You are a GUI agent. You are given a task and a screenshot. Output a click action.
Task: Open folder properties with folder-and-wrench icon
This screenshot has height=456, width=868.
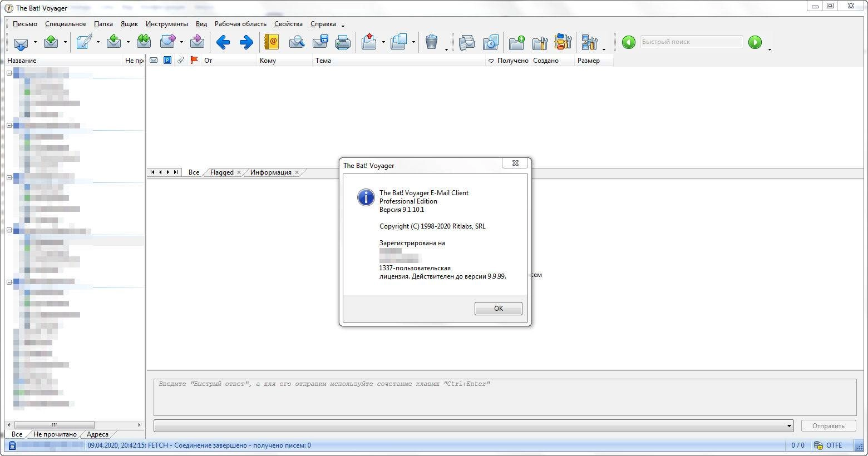pos(540,42)
